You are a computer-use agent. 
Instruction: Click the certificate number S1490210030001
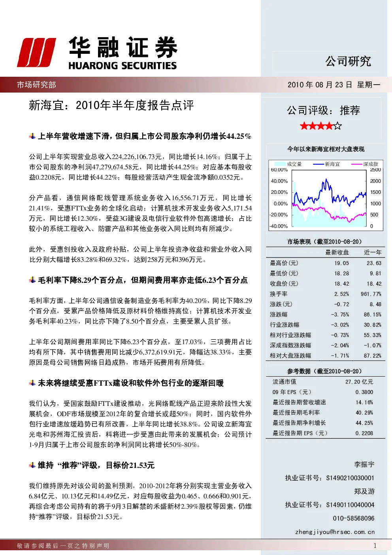(x=350, y=478)
